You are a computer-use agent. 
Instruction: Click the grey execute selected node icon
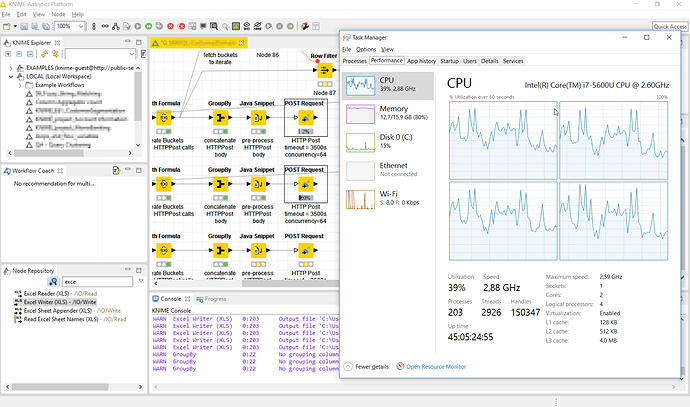click(x=138, y=26)
